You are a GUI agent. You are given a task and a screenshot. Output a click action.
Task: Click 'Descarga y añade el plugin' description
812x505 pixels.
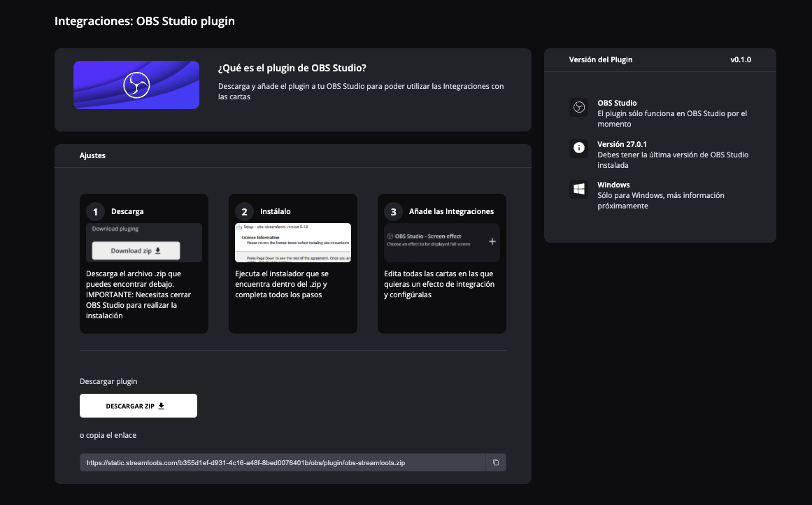click(x=361, y=91)
